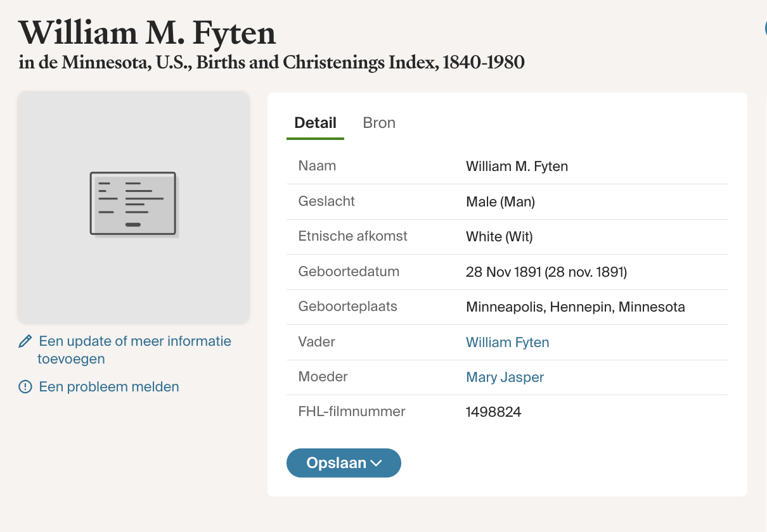Click the 'Een probleem melden' link
The image size is (767, 532).
109,387
